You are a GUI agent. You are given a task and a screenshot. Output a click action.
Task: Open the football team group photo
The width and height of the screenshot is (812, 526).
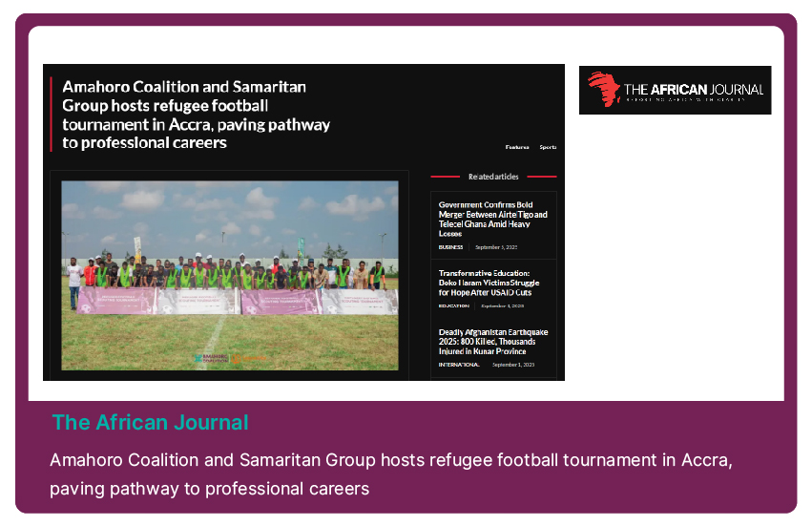[230, 275]
